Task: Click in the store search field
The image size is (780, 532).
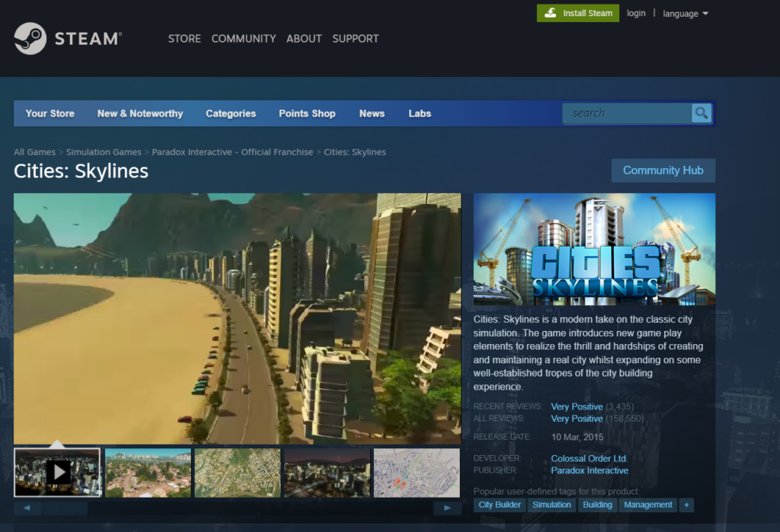Action: (626, 113)
